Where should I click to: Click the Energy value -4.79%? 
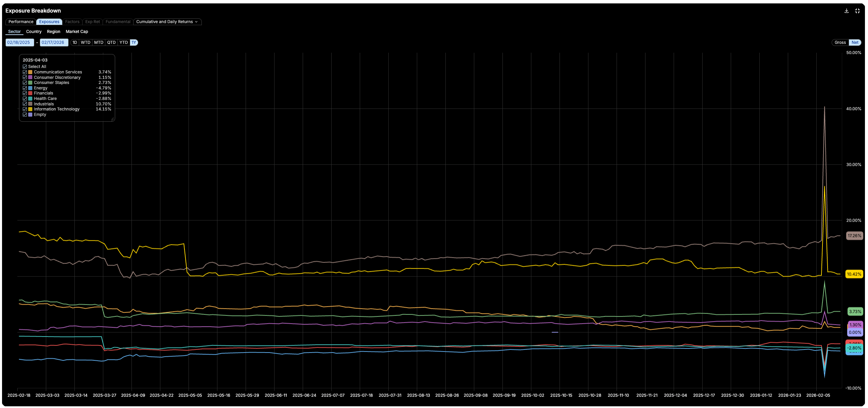click(104, 88)
